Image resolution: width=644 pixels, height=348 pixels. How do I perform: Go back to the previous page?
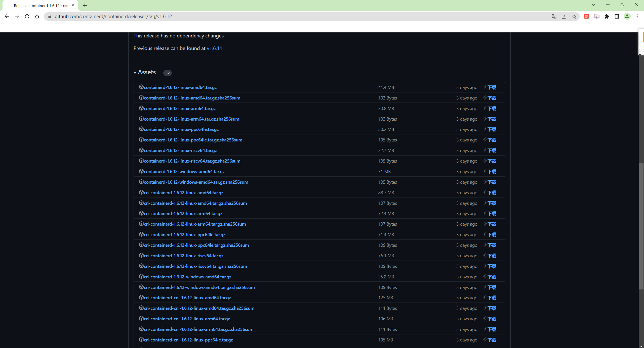click(x=7, y=16)
